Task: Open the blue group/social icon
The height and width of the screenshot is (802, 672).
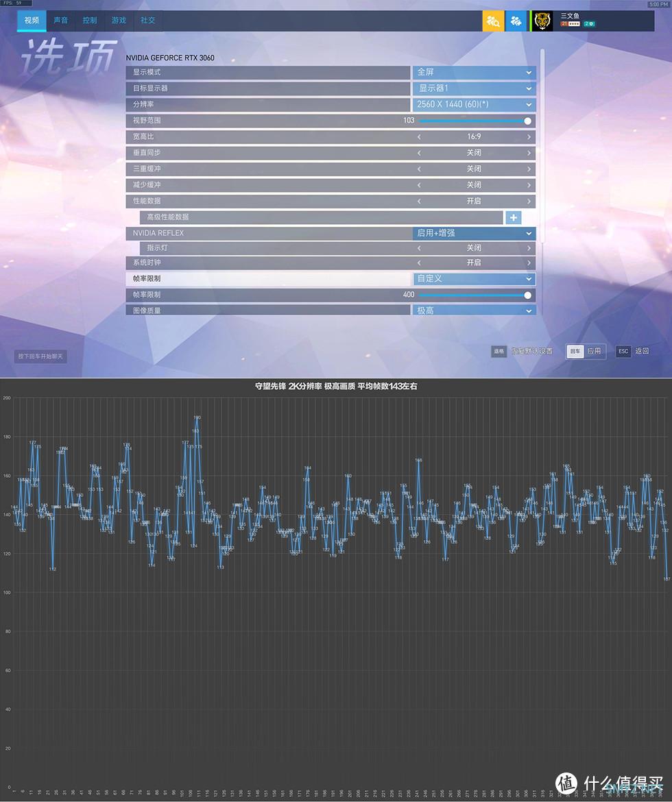Action: coord(516,21)
